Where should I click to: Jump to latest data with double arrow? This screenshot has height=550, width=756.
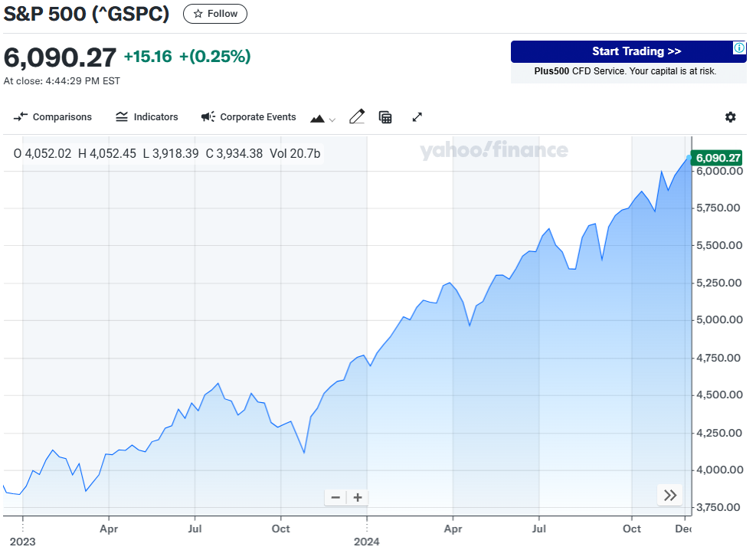(x=669, y=495)
